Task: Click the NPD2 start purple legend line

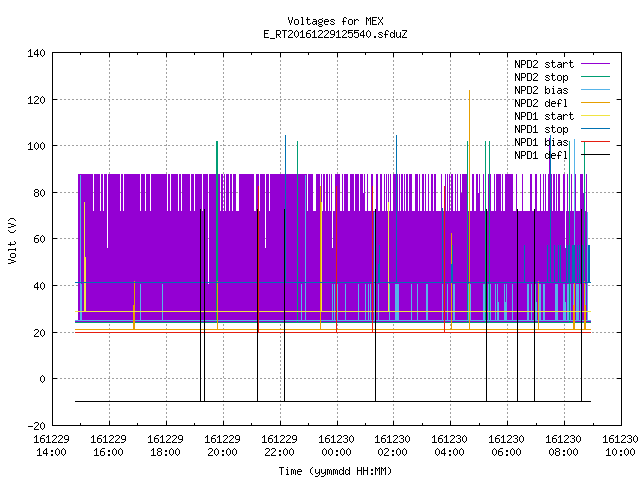Action: 595,64
